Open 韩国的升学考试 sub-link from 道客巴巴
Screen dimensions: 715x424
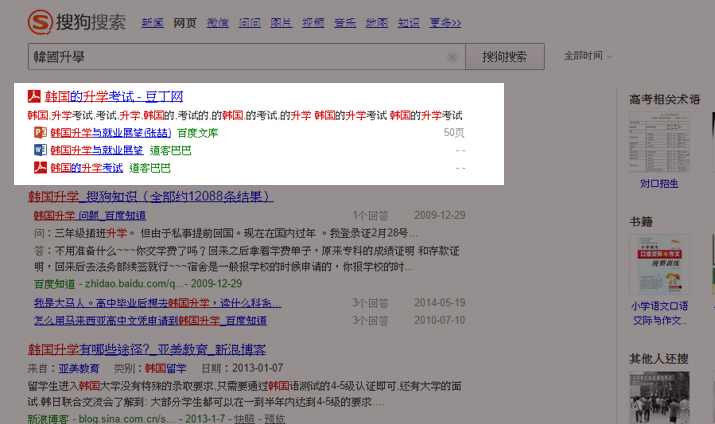[87, 168]
